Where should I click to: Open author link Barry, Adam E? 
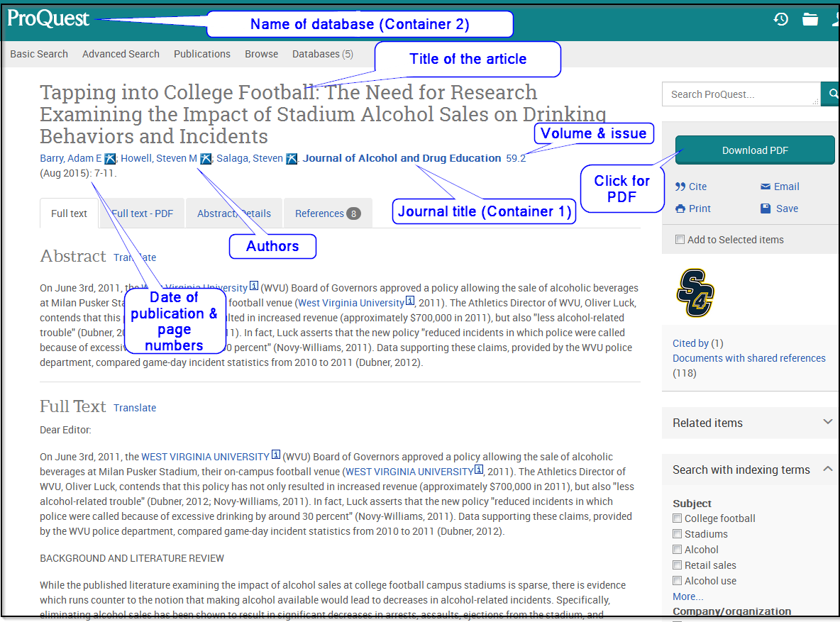click(x=71, y=158)
